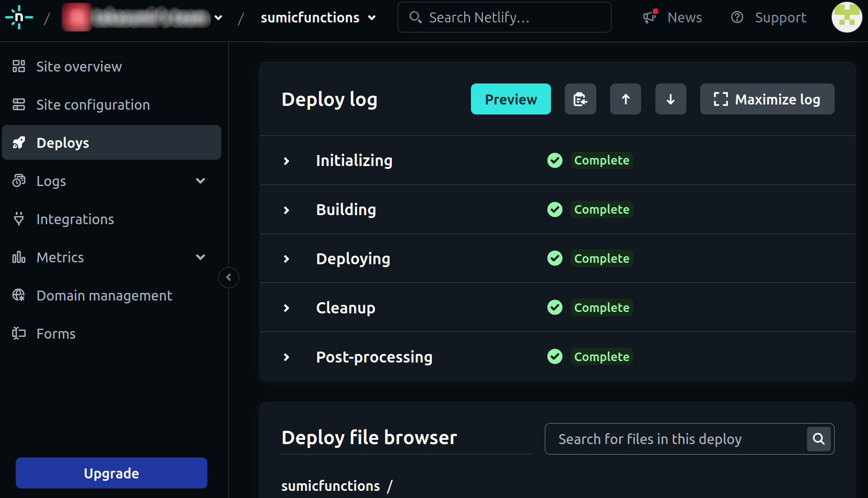Click the Site configuration icon
Viewport: 868px width, 498px height.
pos(19,104)
